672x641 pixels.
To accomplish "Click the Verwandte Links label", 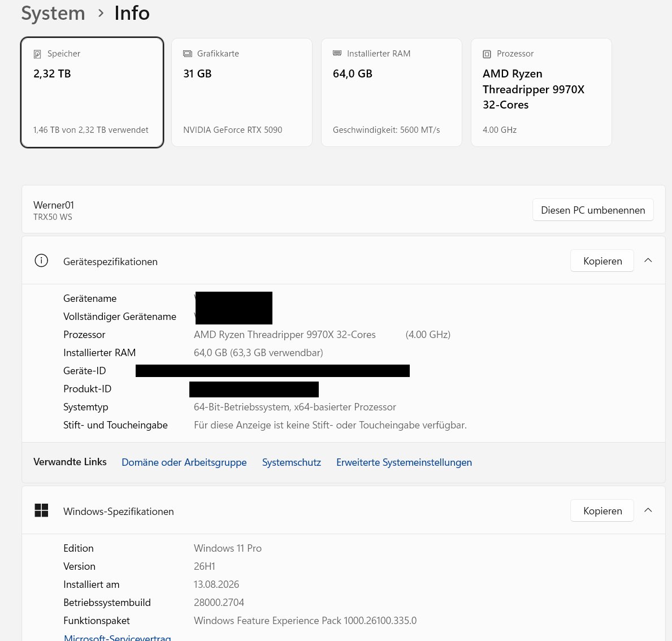I will (x=70, y=462).
